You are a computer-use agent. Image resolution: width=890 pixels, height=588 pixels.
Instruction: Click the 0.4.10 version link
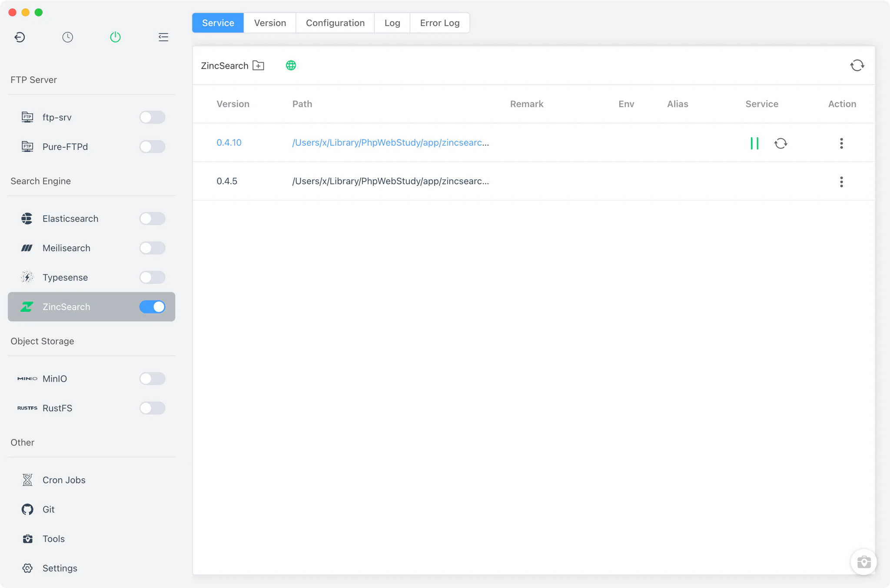(229, 142)
